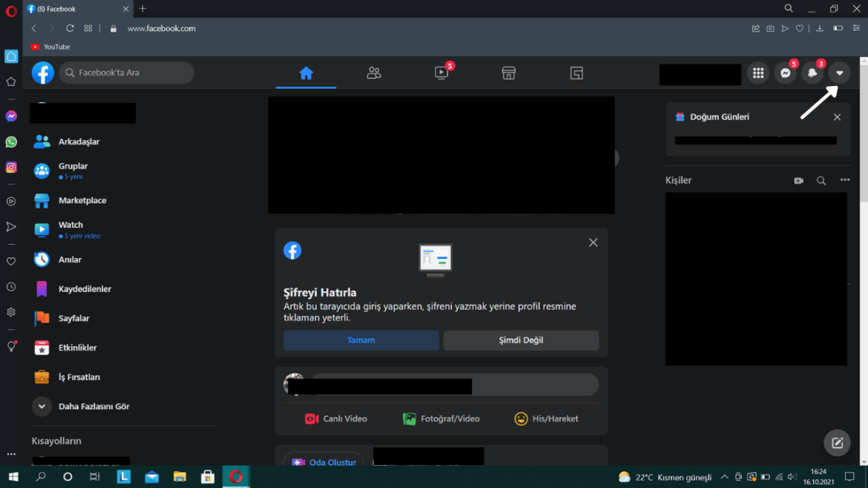Start a new video call in Kişiler
The width and height of the screenshot is (868, 488).
click(x=798, y=180)
